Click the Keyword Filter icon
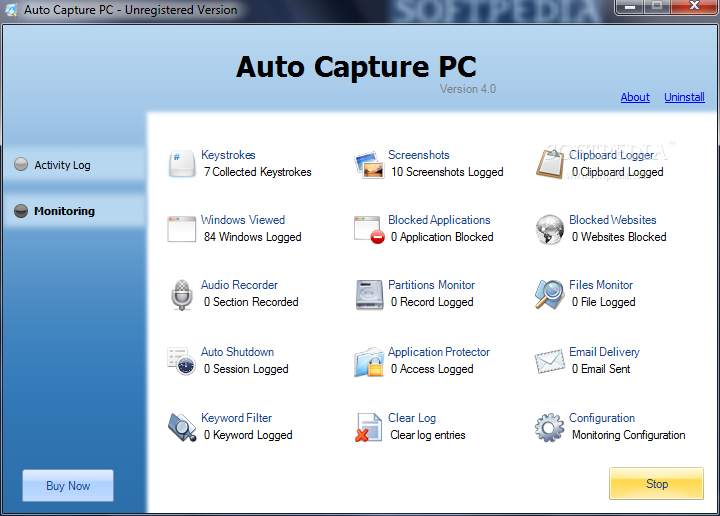Image resolution: width=720 pixels, height=516 pixels. pyautogui.click(x=182, y=427)
